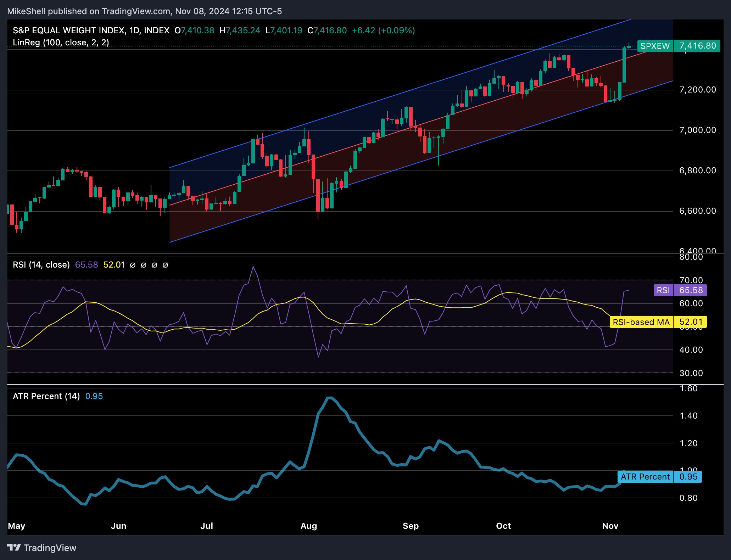This screenshot has width=731, height=560.
Task: Open the MikeShell published on TradingView.com header text
Action: coord(144,11)
